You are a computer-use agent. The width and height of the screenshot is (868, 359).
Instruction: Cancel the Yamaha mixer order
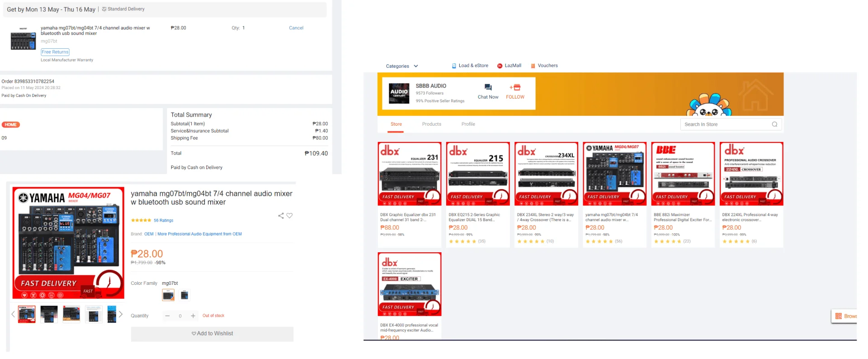pos(296,28)
